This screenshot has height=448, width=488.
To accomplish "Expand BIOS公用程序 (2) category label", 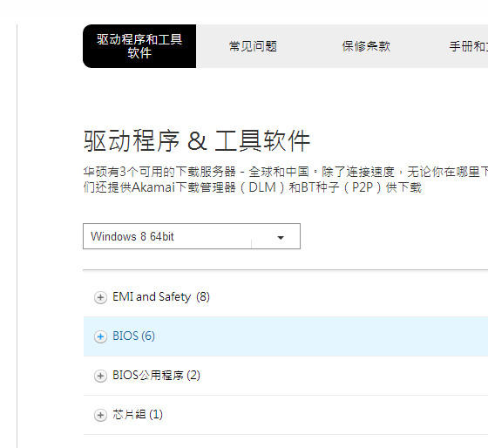I will (x=156, y=376).
